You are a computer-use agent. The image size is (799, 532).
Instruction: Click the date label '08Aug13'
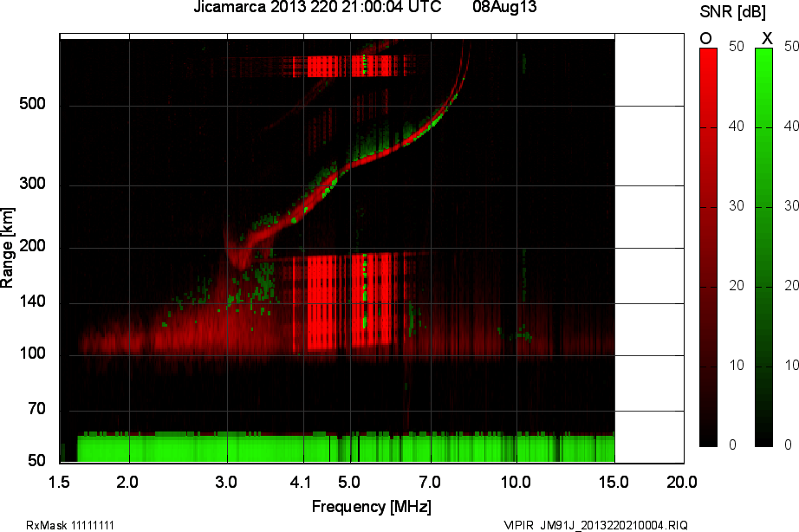point(504,7)
